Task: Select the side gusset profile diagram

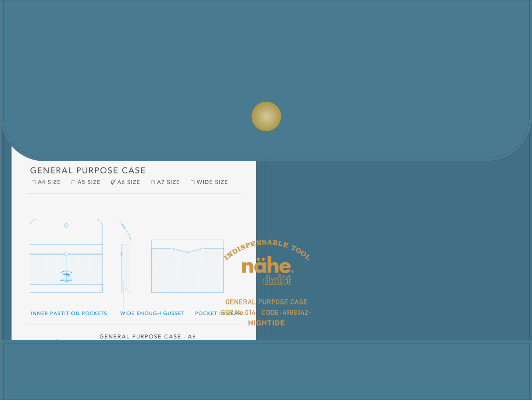Action: tap(126, 257)
